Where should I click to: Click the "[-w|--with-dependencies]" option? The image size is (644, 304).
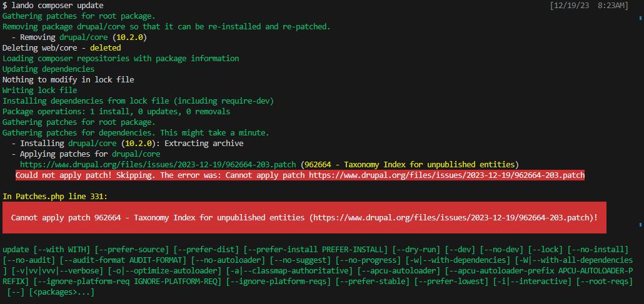[x=458, y=260]
